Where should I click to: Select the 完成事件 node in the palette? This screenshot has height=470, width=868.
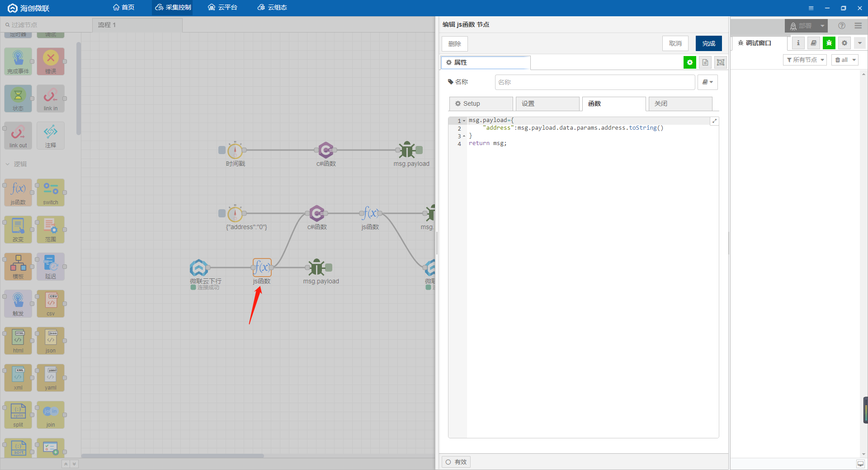tap(18, 61)
